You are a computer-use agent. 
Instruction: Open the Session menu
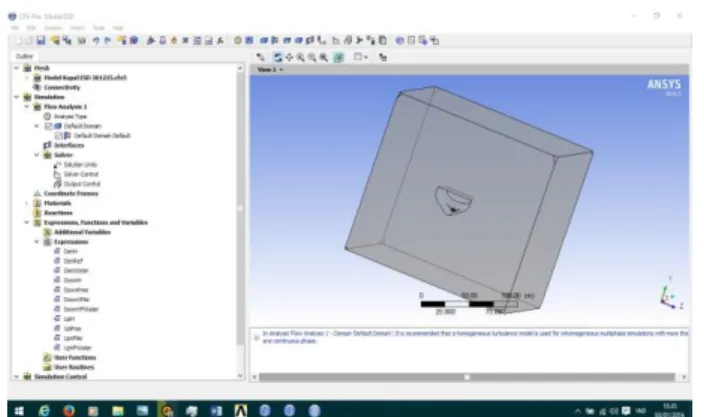[x=53, y=28]
